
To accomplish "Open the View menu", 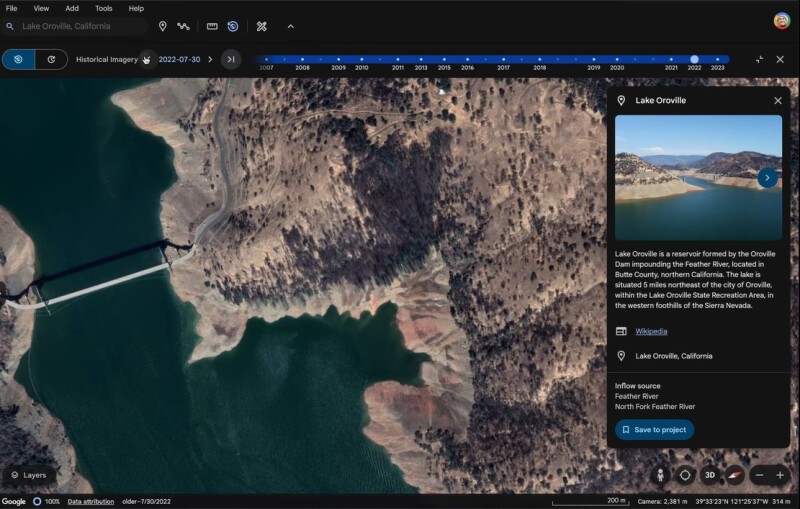I will click(41, 8).
